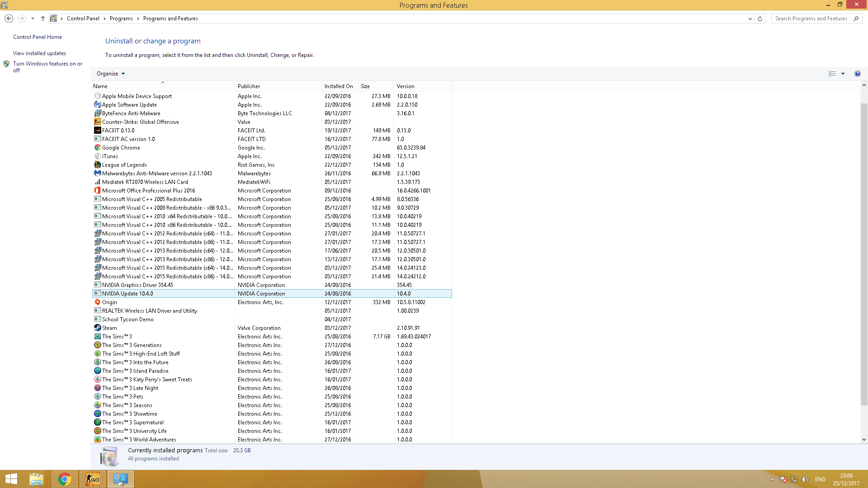
Task: Open Counter-Strike GO from the taskbar
Action: 93,479
